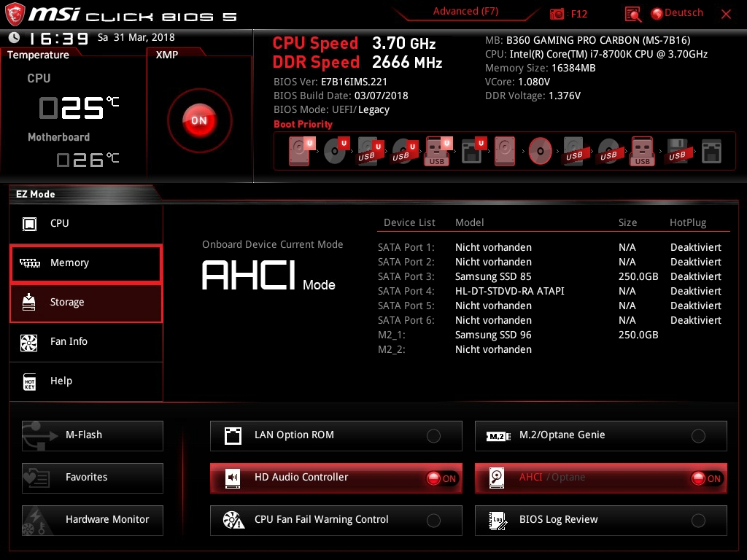The height and width of the screenshot is (560, 747).
Task: Toggle the AHCI / Optane switch
Action: coord(601,478)
